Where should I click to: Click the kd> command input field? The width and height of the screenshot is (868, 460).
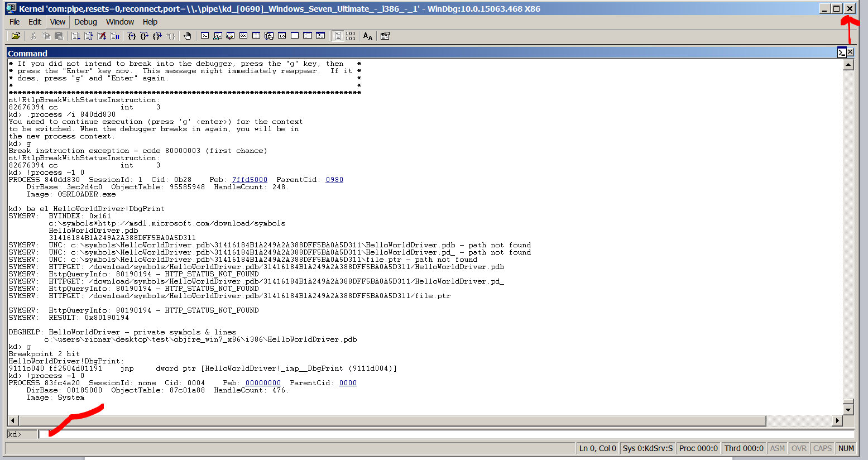coord(445,434)
